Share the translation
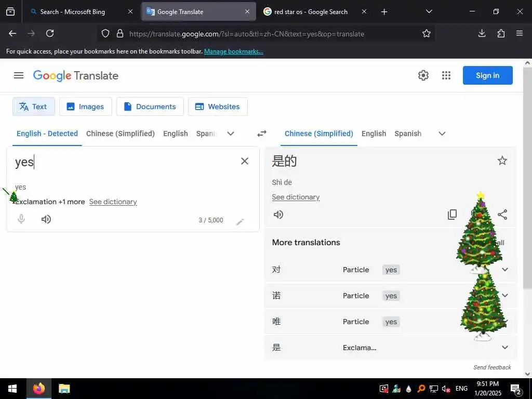This screenshot has width=532, height=399. (x=502, y=215)
